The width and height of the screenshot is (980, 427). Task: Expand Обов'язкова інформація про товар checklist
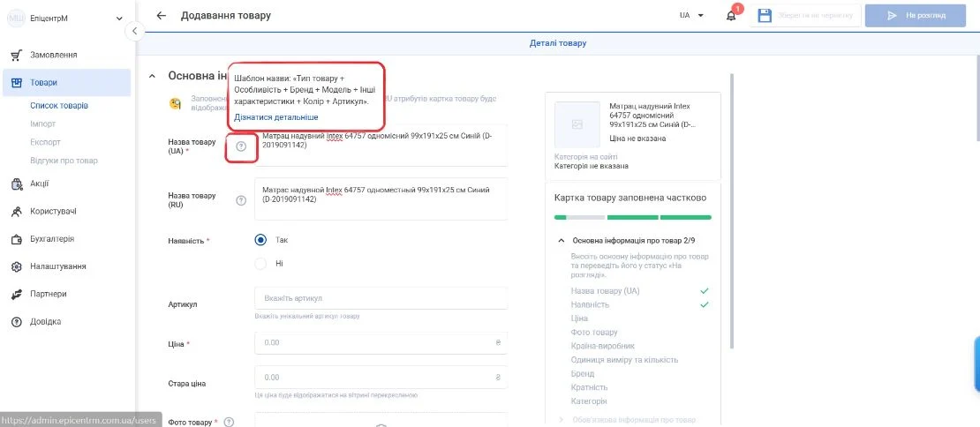pyautogui.click(x=561, y=420)
